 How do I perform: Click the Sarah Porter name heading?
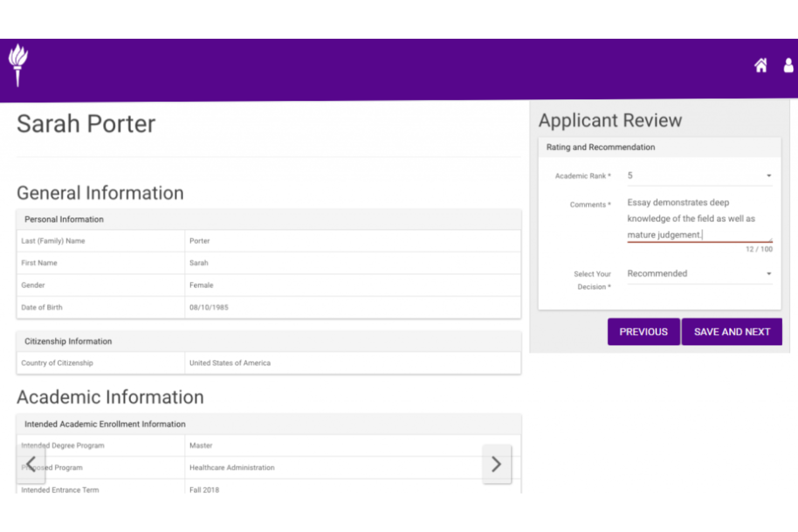tap(86, 123)
